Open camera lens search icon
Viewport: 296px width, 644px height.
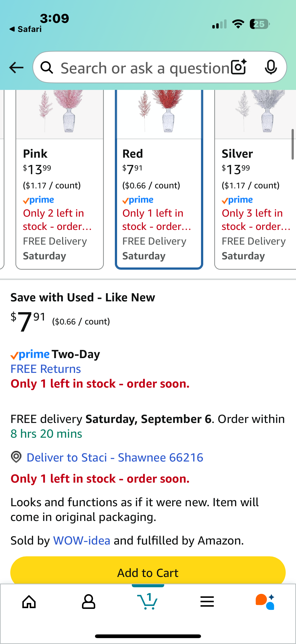[239, 67]
